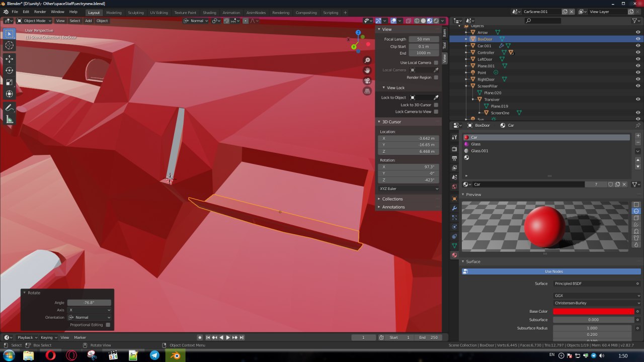
Task: Toggle camera view gizmo
Action: [367, 81]
